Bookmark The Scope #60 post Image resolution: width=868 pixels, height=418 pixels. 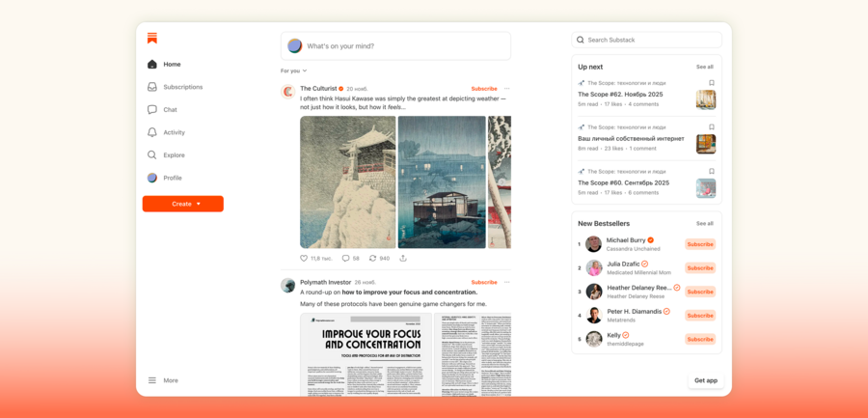[712, 171]
